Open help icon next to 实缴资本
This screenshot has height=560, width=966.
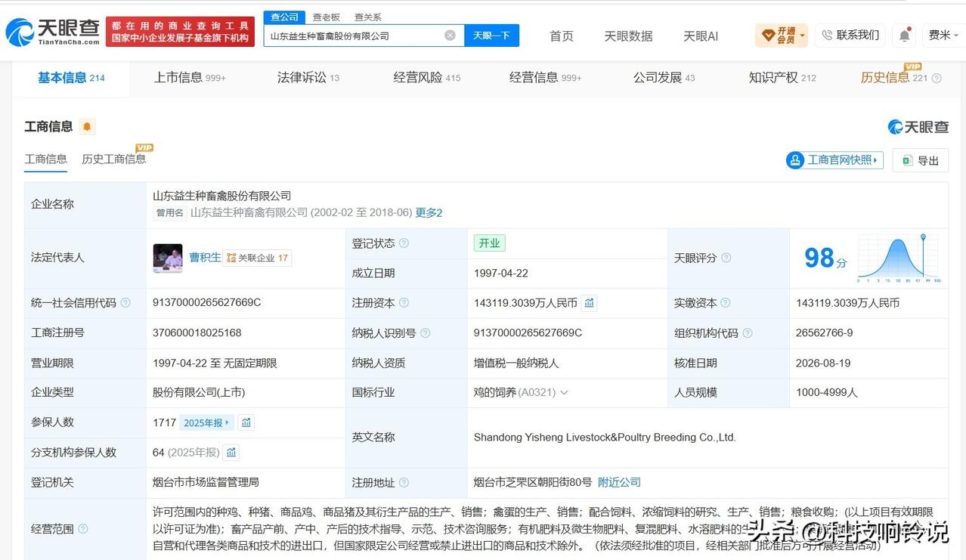(726, 302)
